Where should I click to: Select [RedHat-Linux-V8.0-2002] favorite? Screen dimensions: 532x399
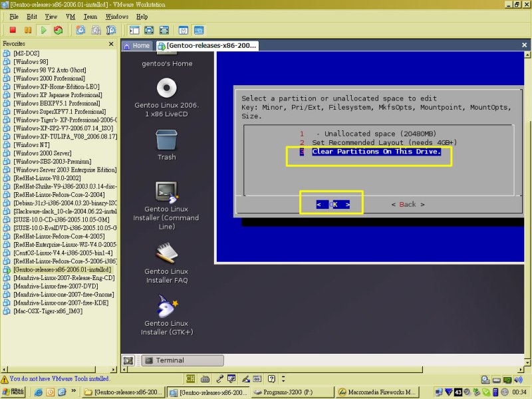click(47, 178)
